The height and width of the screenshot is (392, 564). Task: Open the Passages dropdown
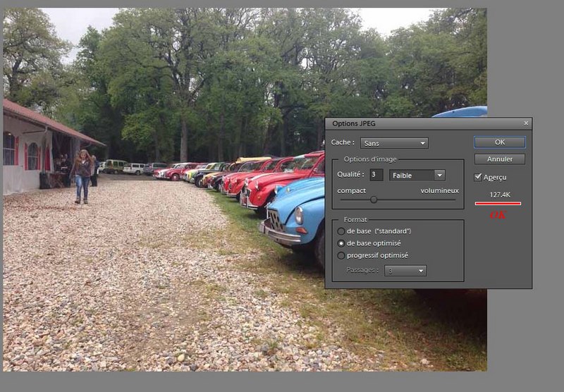click(x=405, y=270)
